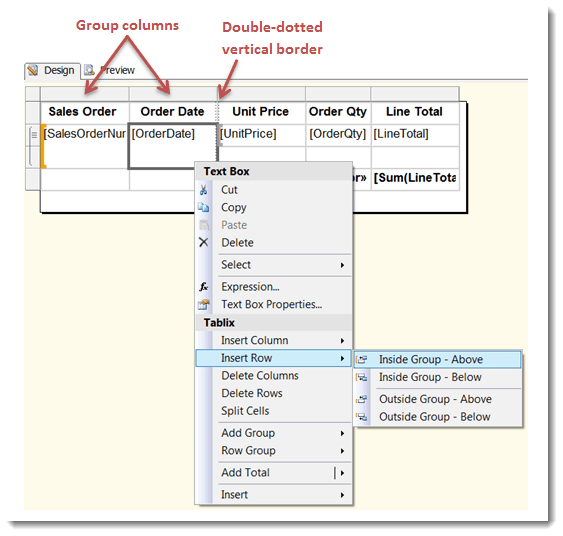Switch to the Design tab

[52, 70]
